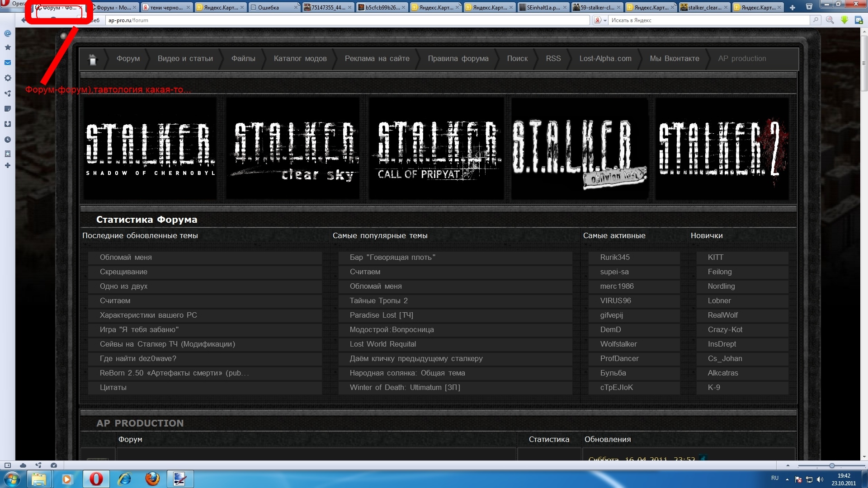Screen dimensions: 868x488
Task: Switch to the 'тени черно...' tab
Action: tap(166, 8)
